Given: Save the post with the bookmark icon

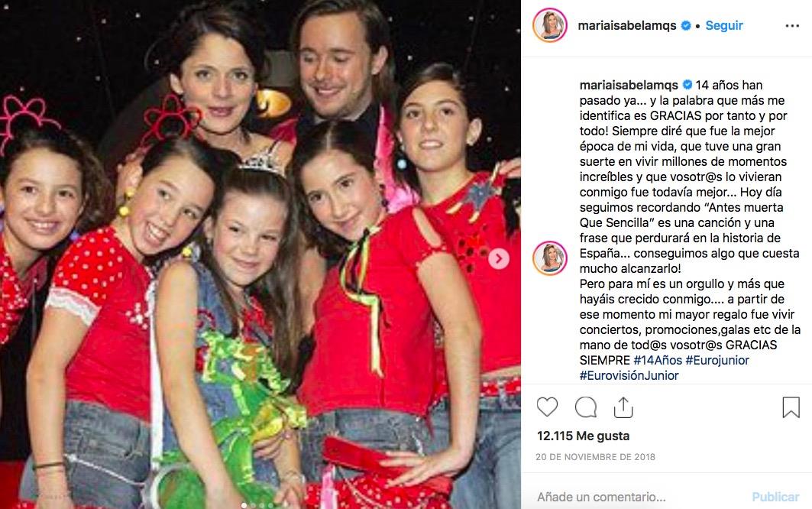Looking at the screenshot, I should pyautogui.click(x=791, y=407).
